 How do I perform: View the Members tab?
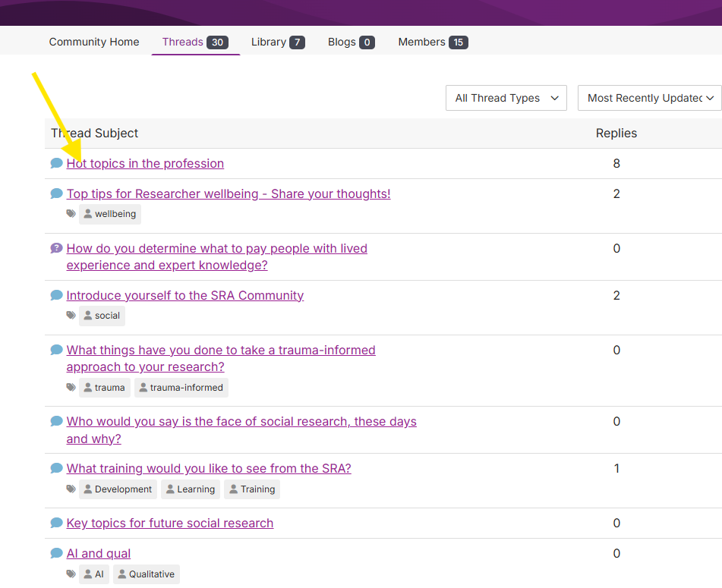(x=433, y=42)
